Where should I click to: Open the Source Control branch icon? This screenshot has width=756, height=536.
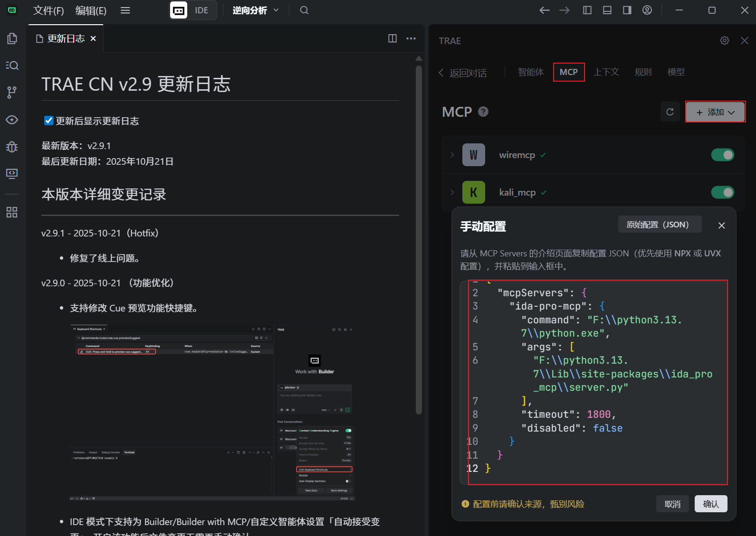tap(12, 92)
